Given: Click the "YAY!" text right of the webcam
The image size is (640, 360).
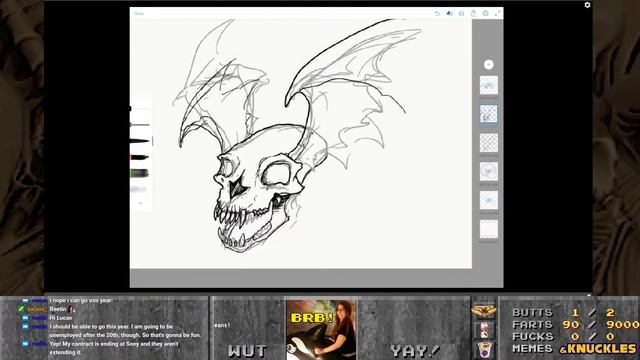Looking at the screenshot, I should click(415, 350).
